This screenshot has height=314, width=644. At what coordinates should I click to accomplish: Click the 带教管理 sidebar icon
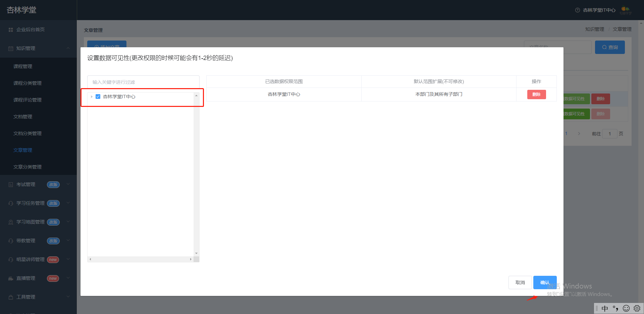point(11,241)
